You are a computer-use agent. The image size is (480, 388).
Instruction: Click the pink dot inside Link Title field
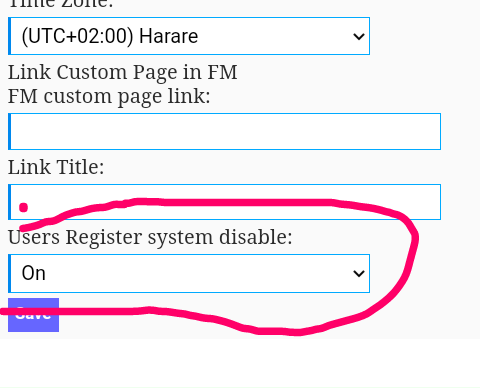(23, 207)
